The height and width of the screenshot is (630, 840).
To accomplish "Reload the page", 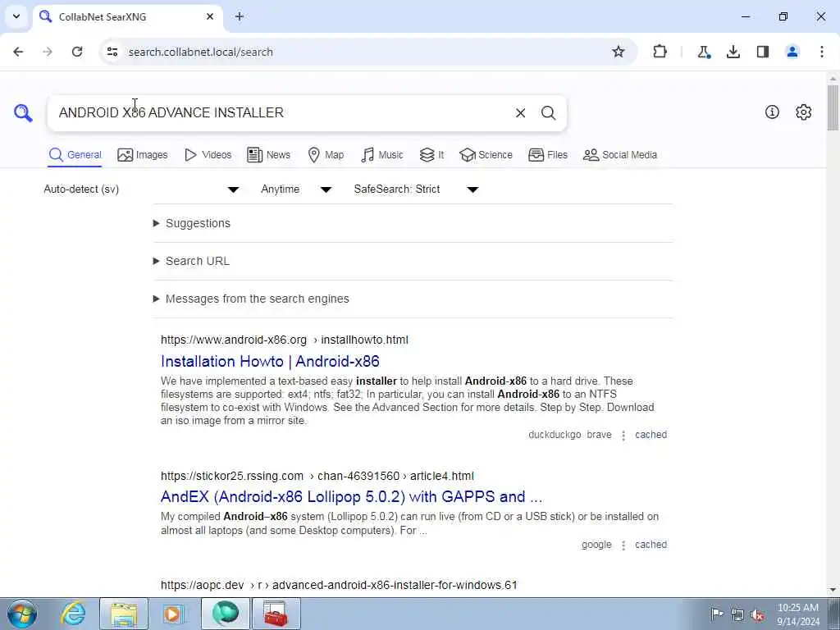I will click(x=77, y=52).
